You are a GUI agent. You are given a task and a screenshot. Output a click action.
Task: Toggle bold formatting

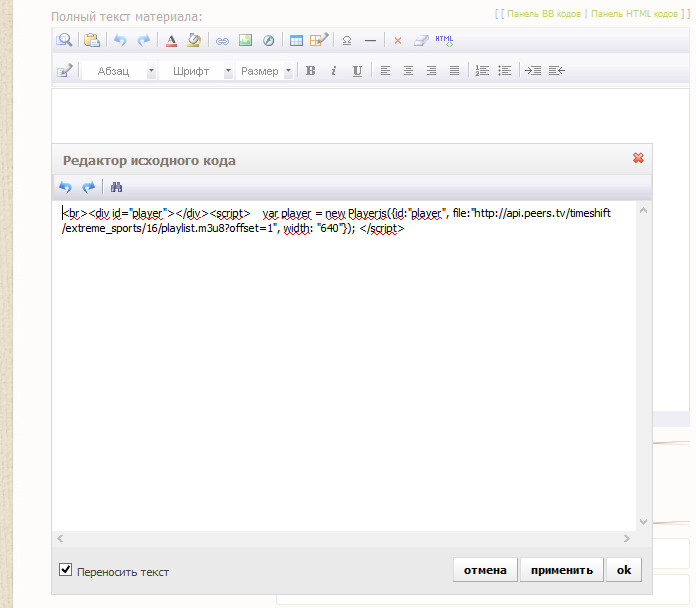[311, 71]
